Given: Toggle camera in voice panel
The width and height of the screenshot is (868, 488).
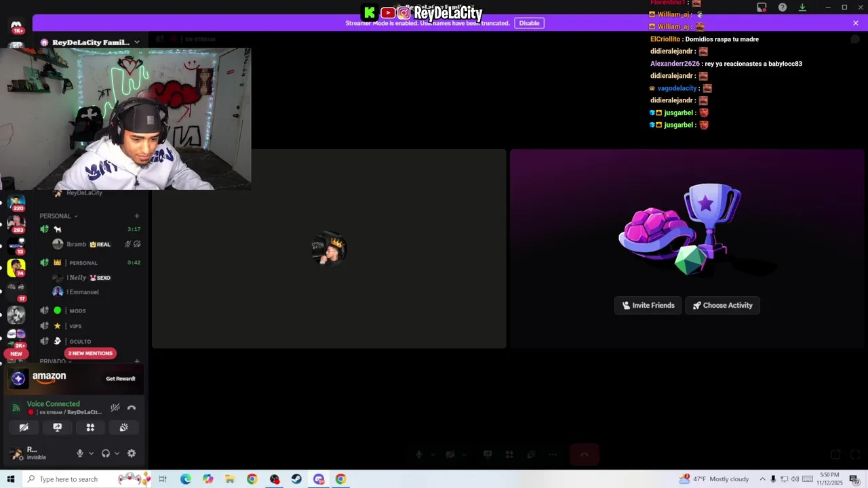Looking at the screenshot, I should coord(24,427).
